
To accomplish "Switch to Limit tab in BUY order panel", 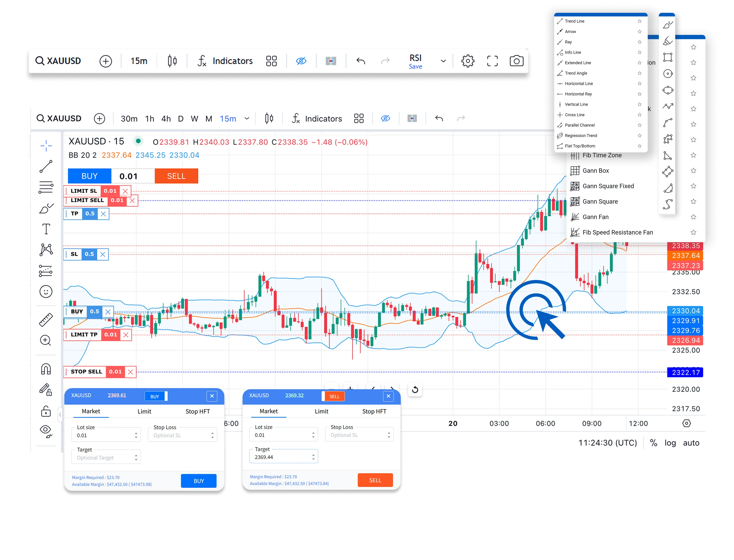I will pos(144,411).
